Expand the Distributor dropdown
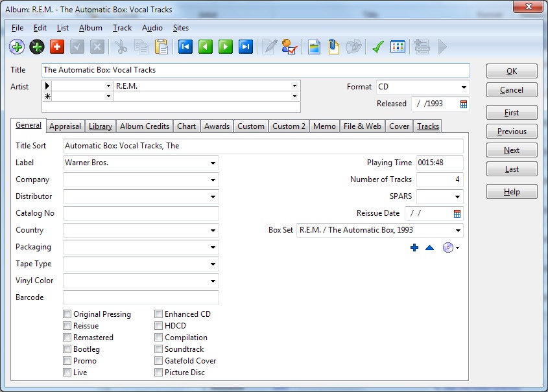 (213, 196)
